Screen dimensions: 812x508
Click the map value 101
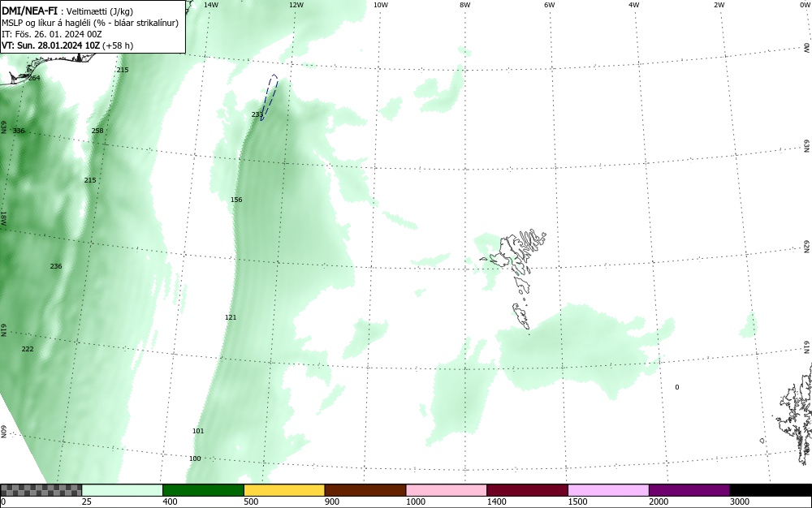(198, 432)
